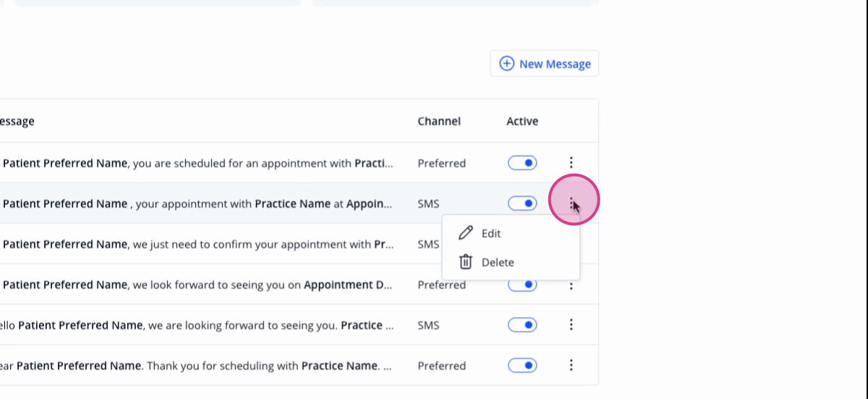Toggle Active switch for 'we are looking forward' SMS message
Viewport: 868px width, 399px height.
click(522, 325)
